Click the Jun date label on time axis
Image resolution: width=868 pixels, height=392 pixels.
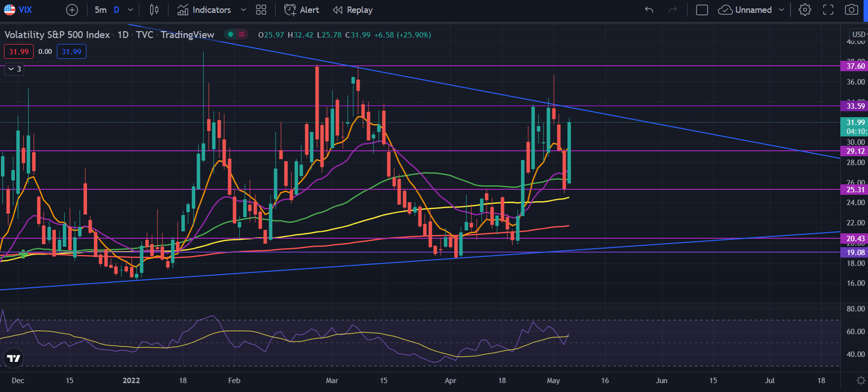[x=661, y=381]
